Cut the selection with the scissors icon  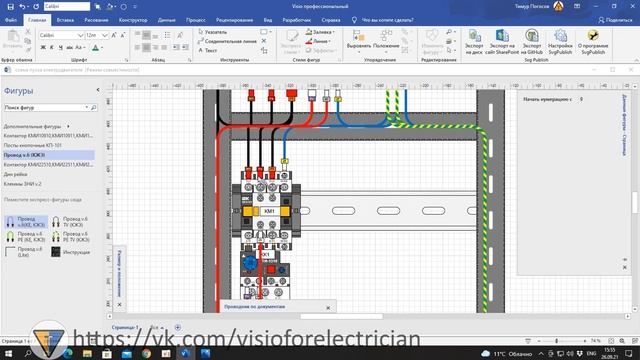click(28, 32)
